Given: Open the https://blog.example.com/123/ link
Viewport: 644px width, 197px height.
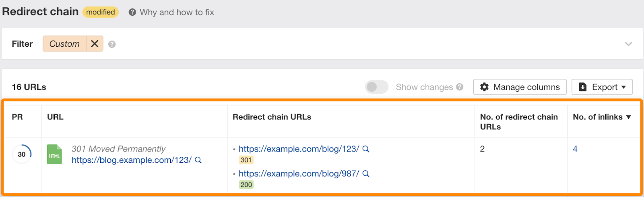Looking at the screenshot, I should 132,160.
